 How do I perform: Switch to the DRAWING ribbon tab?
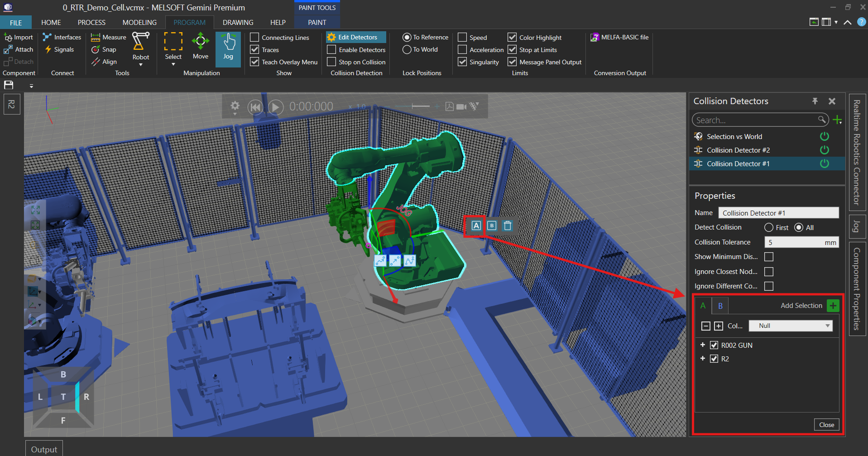(x=238, y=22)
